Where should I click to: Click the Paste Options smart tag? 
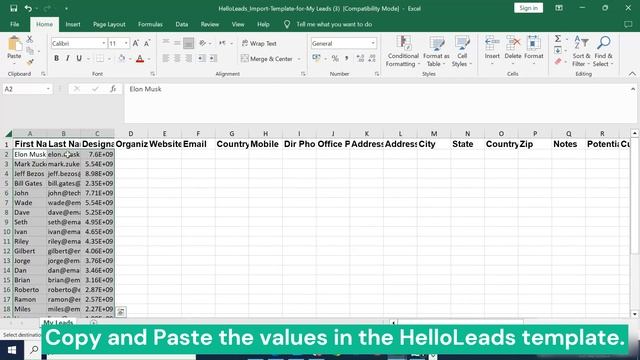coord(121,312)
